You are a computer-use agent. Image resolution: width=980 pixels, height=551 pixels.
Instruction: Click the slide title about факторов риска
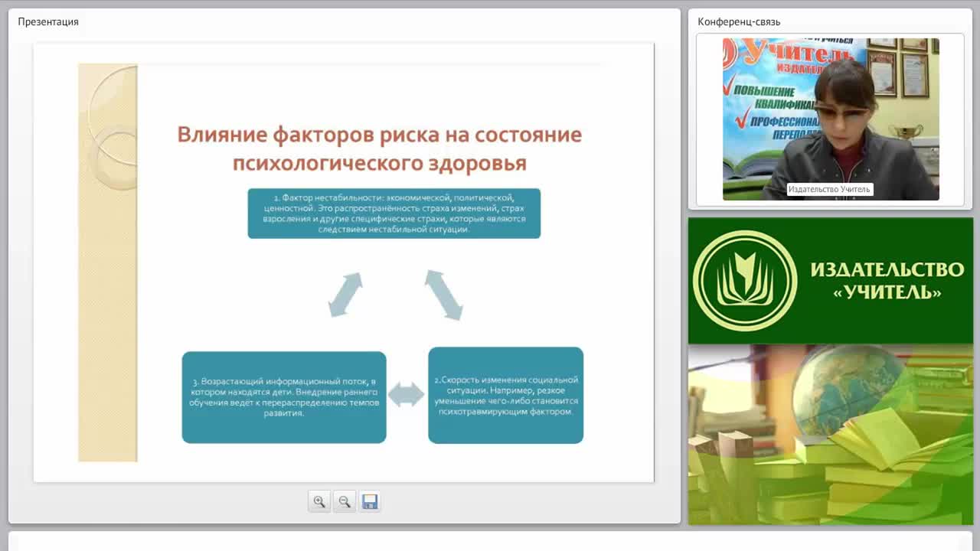click(x=380, y=148)
